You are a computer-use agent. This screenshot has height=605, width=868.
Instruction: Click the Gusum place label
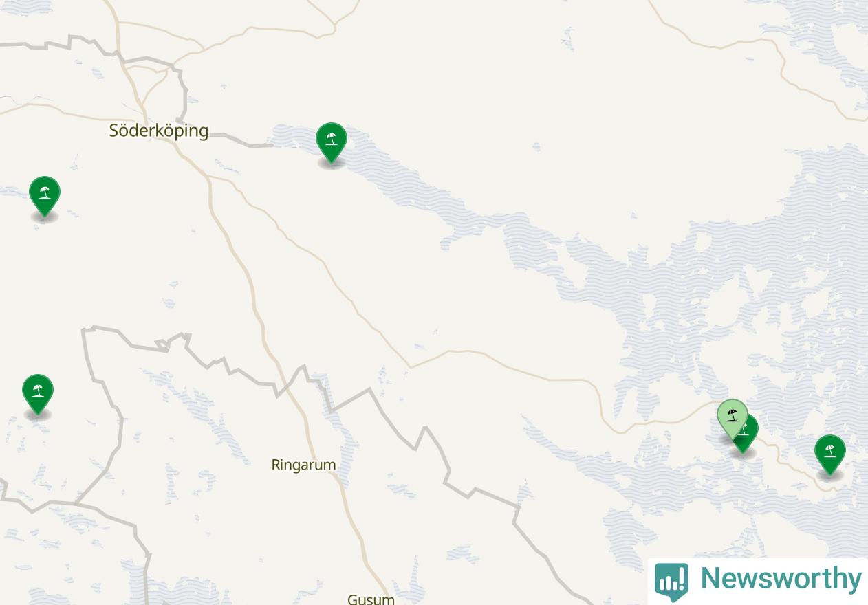tap(371, 599)
